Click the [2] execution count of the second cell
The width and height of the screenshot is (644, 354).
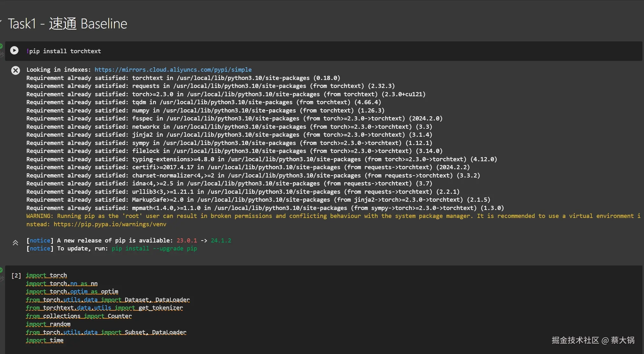coord(16,276)
